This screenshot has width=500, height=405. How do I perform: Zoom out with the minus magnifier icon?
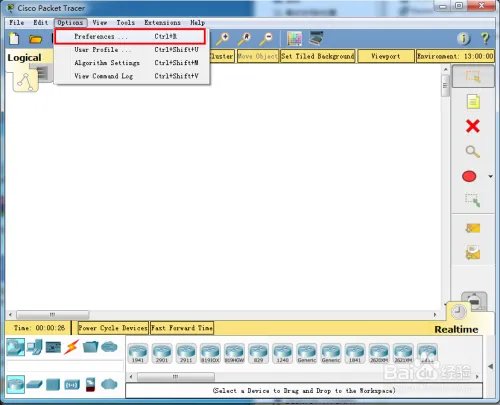point(266,39)
